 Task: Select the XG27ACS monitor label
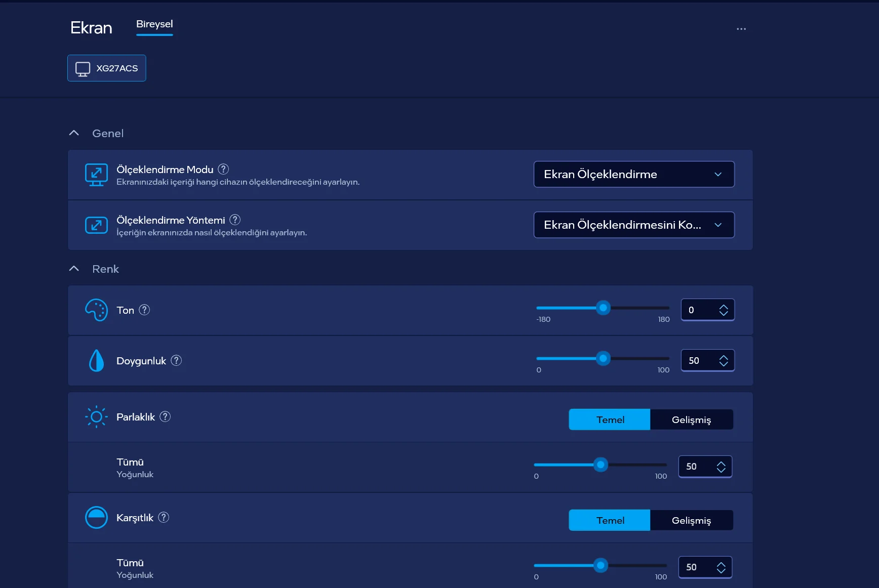tap(117, 68)
